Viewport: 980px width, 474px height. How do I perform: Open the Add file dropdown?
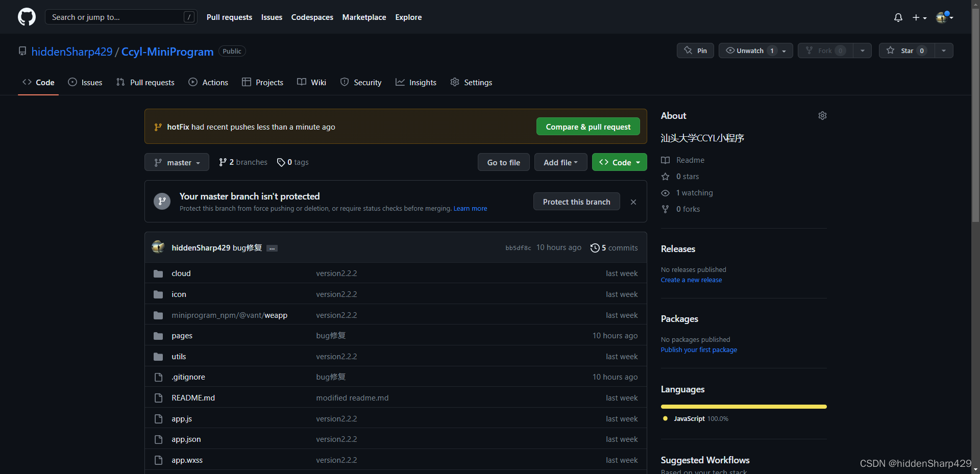tap(560, 162)
